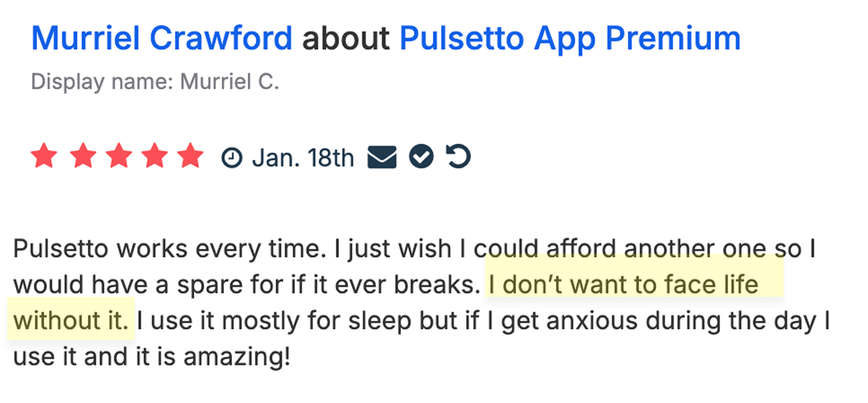The image size is (868, 403).
Task: Select the third (middle) rating star
Action: 119,156
